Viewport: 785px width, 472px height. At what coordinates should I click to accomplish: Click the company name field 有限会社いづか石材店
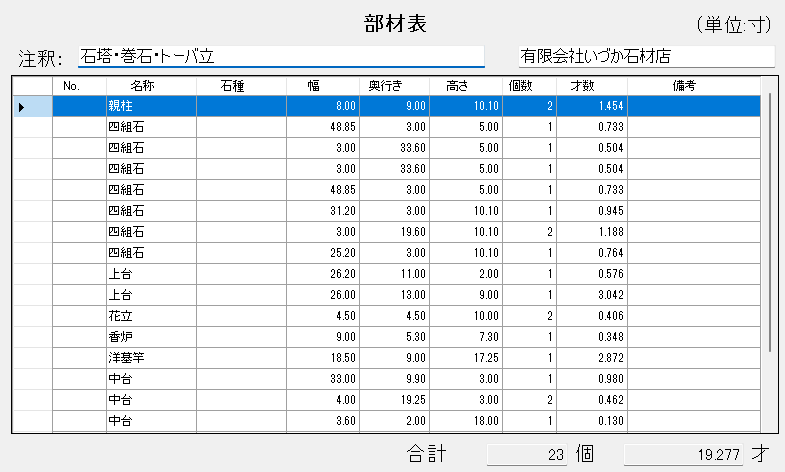click(646, 57)
